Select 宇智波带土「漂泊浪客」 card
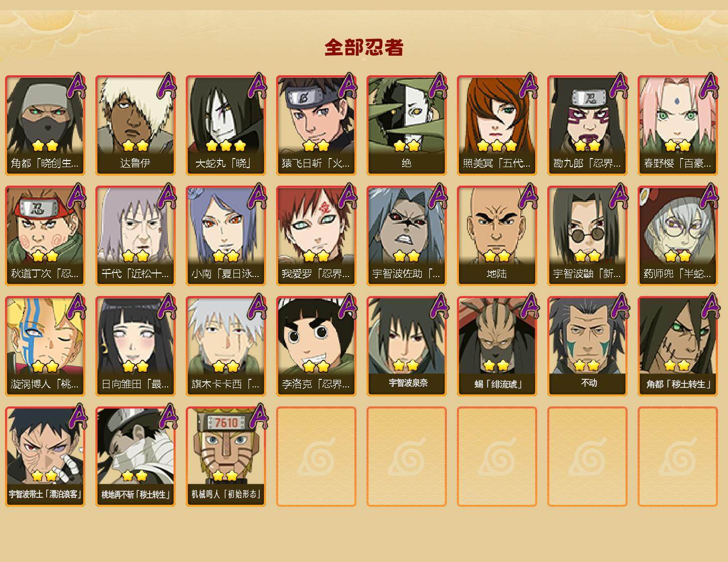728x562 pixels. click(45, 457)
